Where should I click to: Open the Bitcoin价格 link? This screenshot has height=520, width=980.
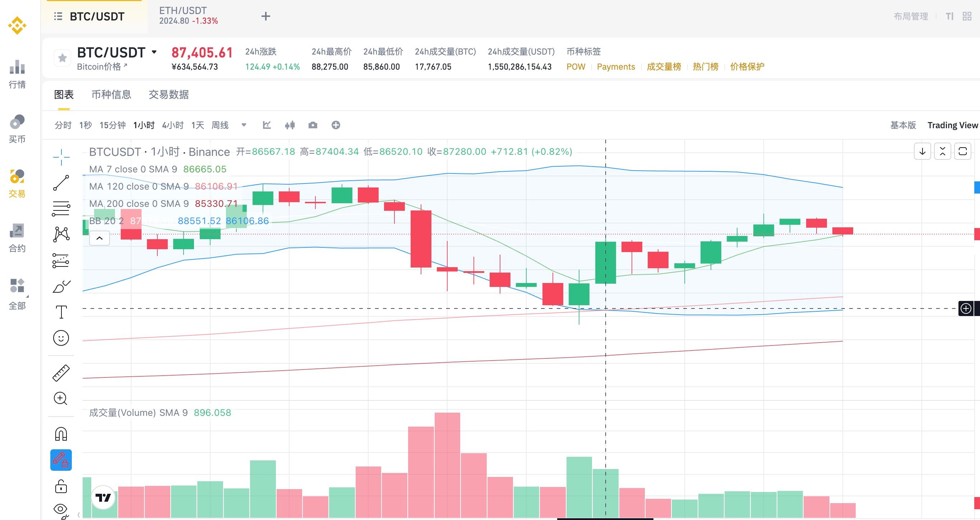102,66
